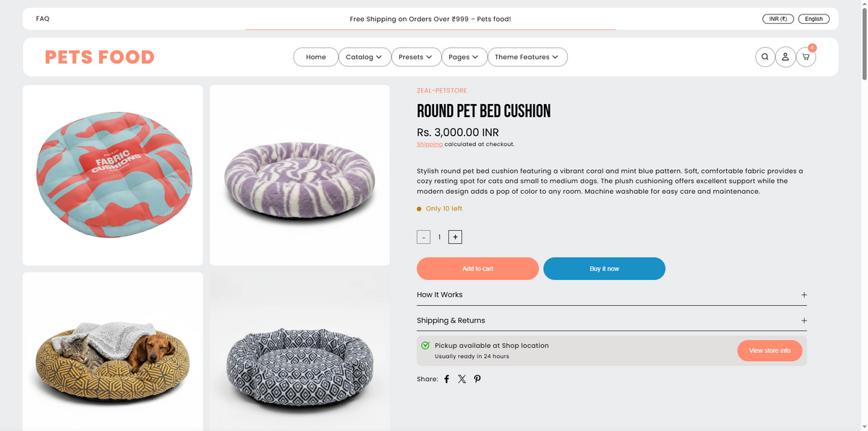Viewport: 868px width, 431px height.
Task: Select the purple zebra pet bed image
Action: 299,175
